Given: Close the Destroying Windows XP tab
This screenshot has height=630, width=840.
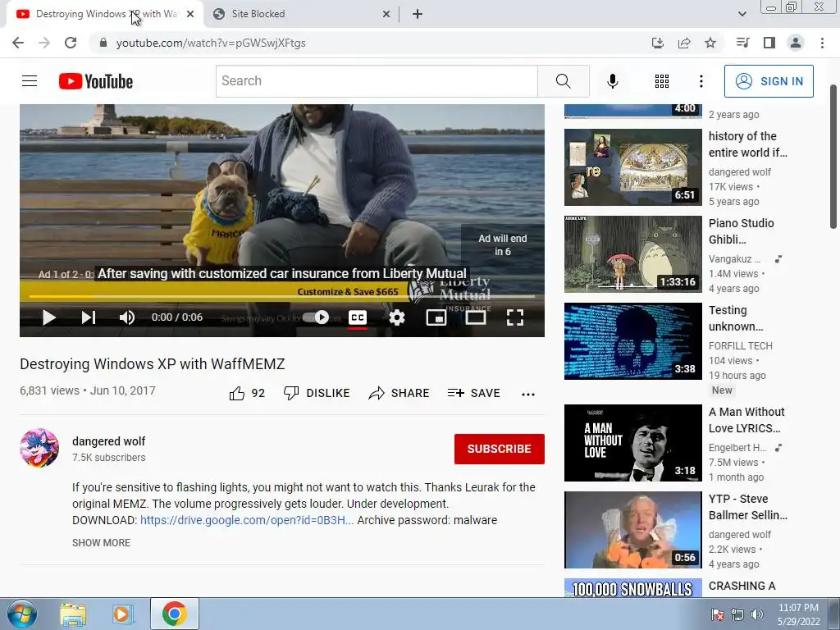Looking at the screenshot, I should click(x=190, y=15).
